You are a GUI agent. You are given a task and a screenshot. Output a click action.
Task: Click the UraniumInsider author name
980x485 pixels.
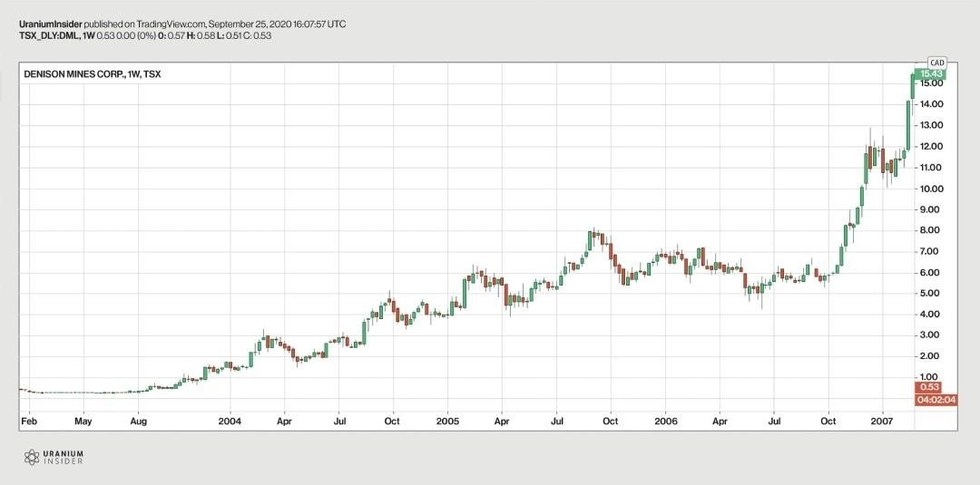50,24
